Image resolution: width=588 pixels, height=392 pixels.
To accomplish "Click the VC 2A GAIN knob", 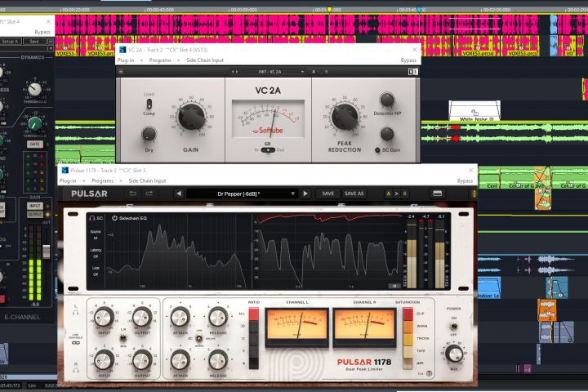I will (191, 117).
